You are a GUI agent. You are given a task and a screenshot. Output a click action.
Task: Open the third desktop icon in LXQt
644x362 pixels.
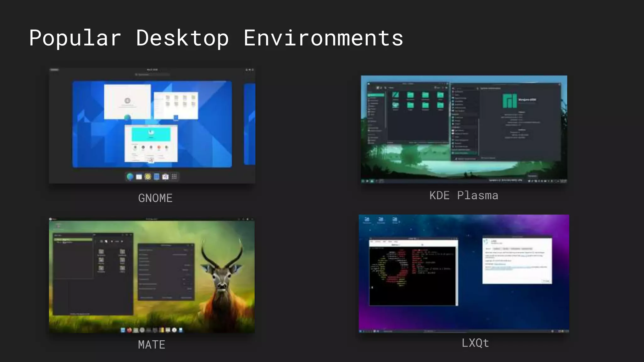(x=395, y=220)
